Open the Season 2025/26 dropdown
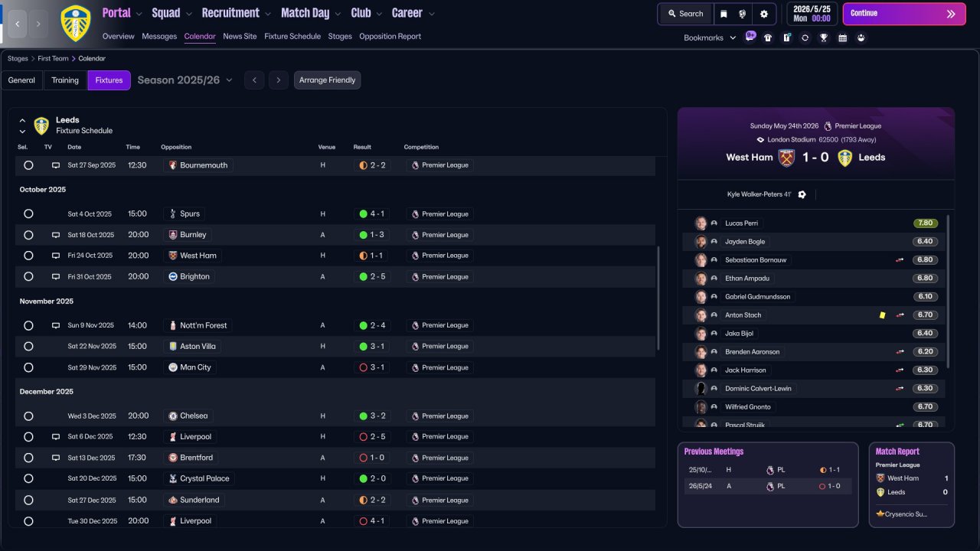The image size is (980, 551). coord(185,80)
